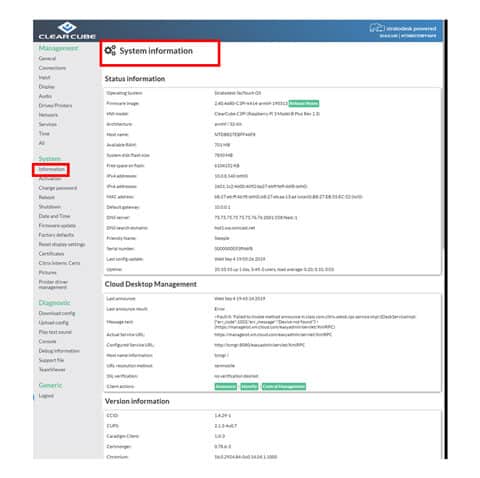Open Debug information page

click(59, 351)
